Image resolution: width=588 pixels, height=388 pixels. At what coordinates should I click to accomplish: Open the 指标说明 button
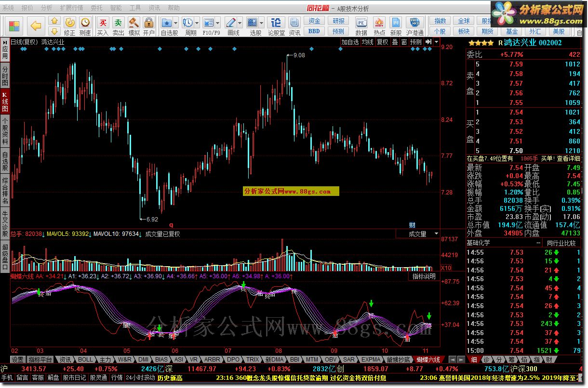pos(424,276)
